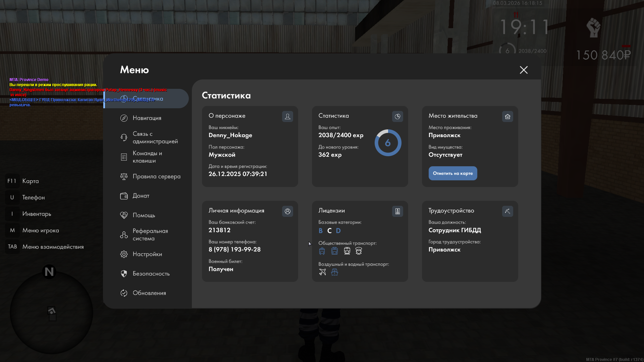
Task: Click the airplane license icon
Action: click(x=322, y=272)
